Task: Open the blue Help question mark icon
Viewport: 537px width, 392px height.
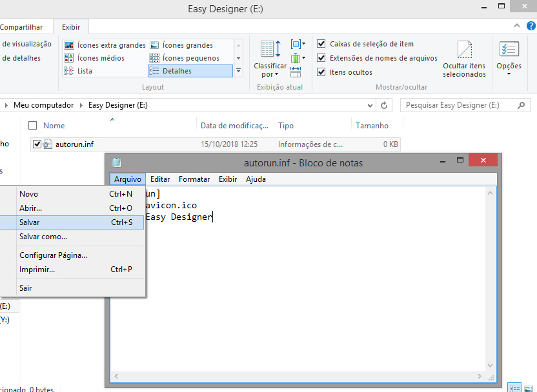Action: tap(530, 25)
